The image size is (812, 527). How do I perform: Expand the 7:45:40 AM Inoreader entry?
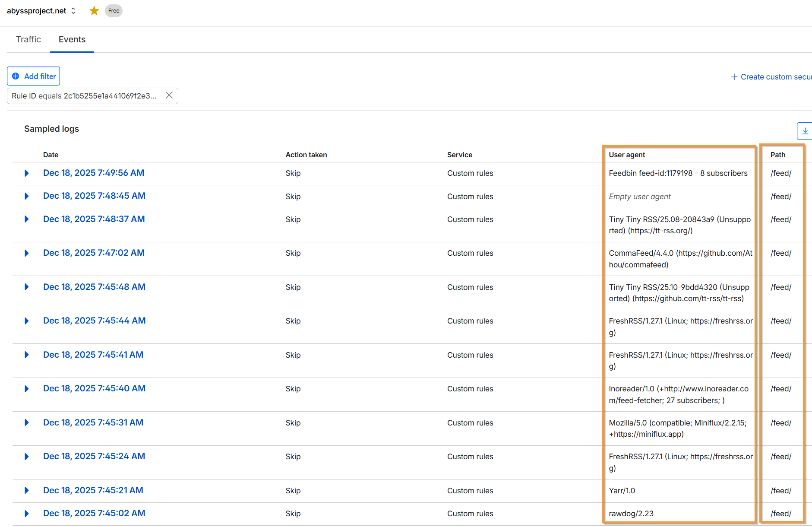27,389
